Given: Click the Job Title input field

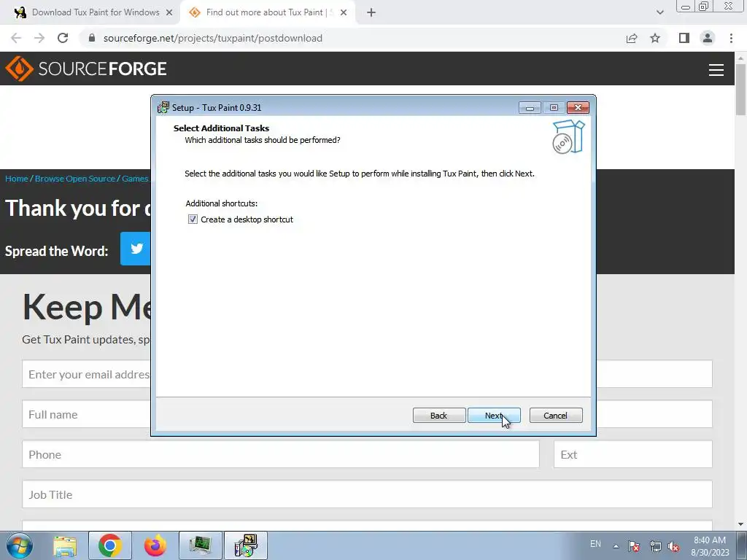Looking at the screenshot, I should tap(367, 494).
